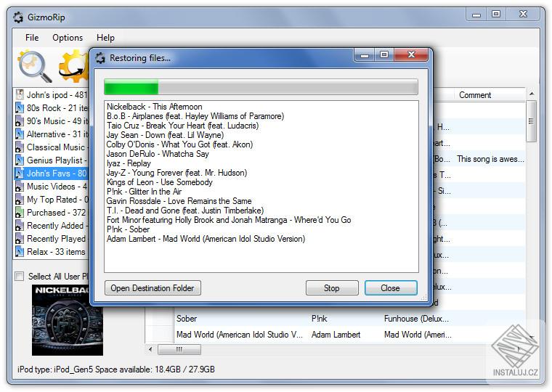Click the Classical Music playlist icon
Screen dimensions: 552x392
(x=20, y=147)
